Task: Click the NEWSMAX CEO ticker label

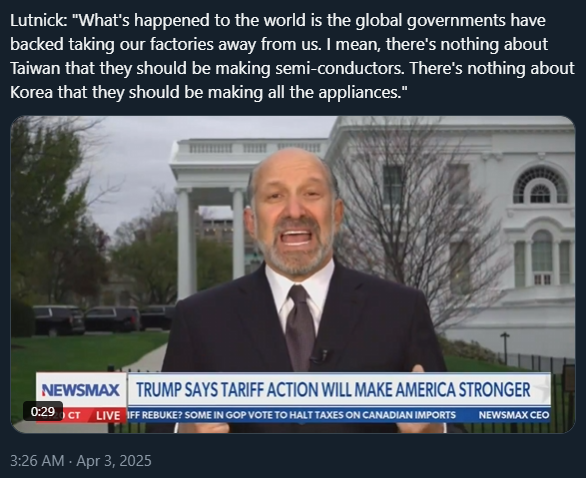Action: tap(514, 415)
